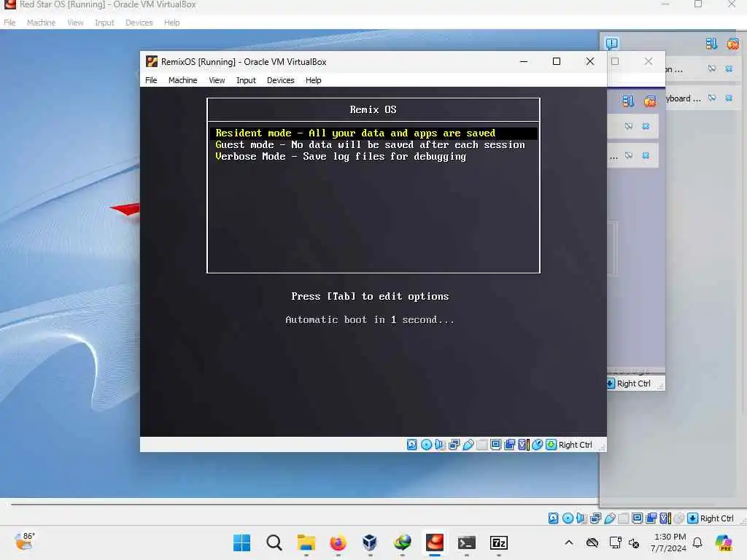
Task: Open display indicator in Red Star OS status bar
Action: click(x=638, y=518)
